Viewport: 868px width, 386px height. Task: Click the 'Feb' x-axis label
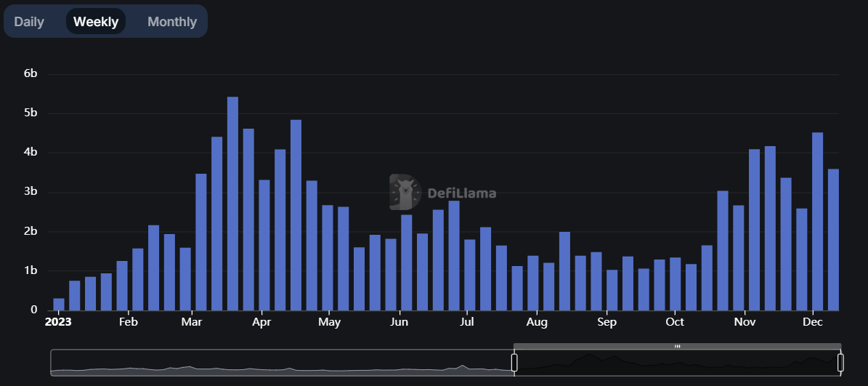pyautogui.click(x=128, y=322)
